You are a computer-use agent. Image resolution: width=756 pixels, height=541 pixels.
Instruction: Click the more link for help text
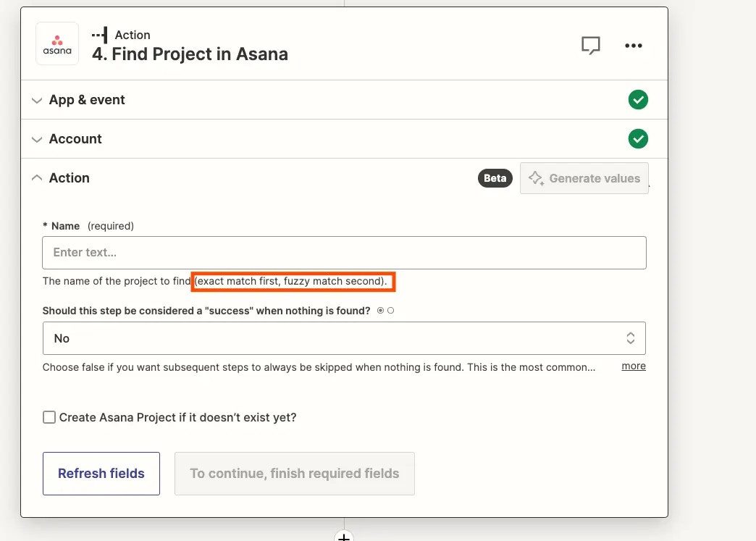pos(634,366)
